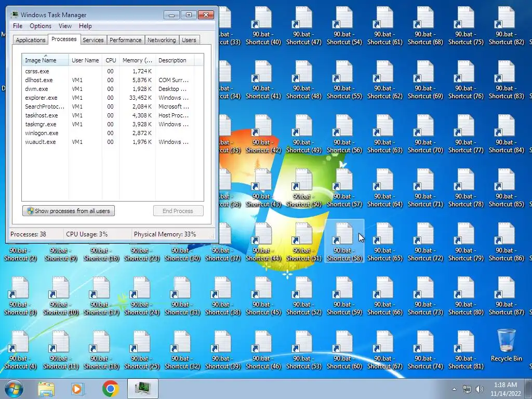Select the winlogon.exe process row
The image size is (532, 399).
click(x=108, y=133)
